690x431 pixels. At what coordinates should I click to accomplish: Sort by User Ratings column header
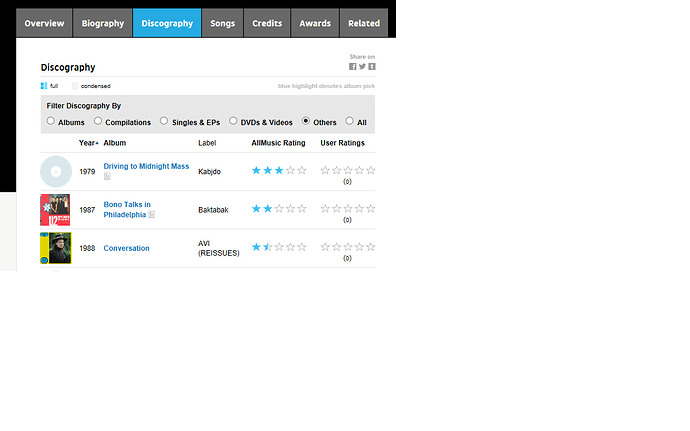[342, 143]
